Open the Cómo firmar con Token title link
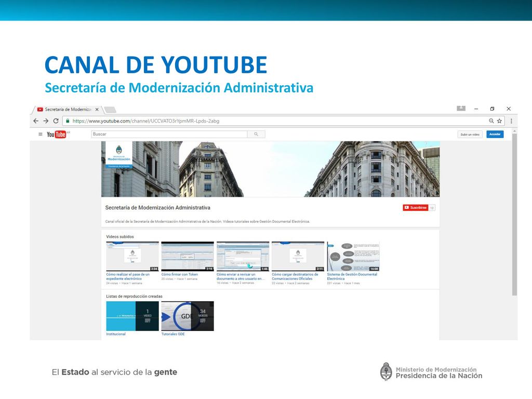Image resolution: width=532 pixels, height=399 pixels. 179,274
